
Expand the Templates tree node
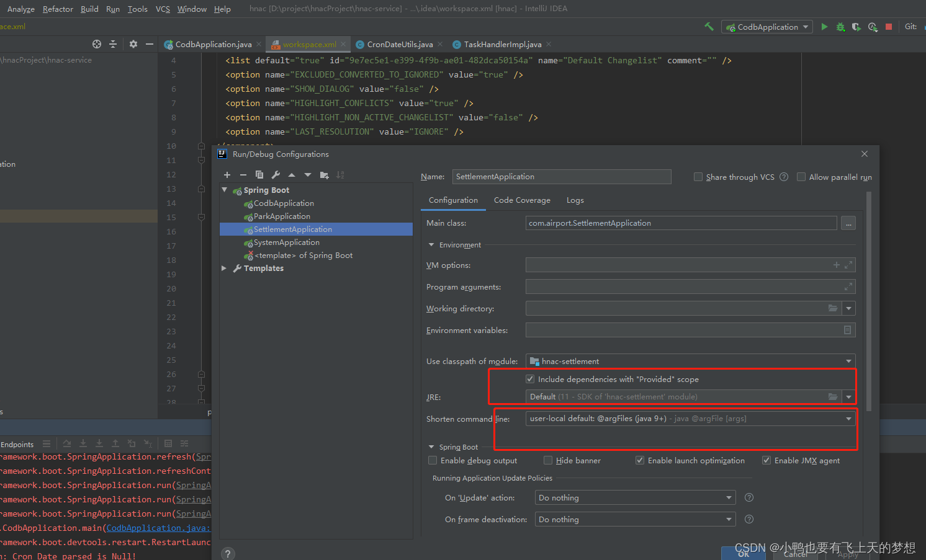click(225, 268)
